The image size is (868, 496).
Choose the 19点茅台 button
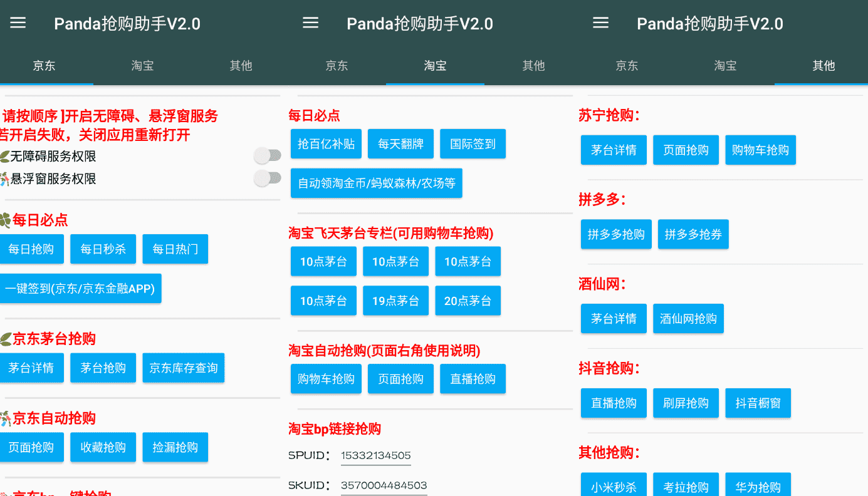coord(395,301)
